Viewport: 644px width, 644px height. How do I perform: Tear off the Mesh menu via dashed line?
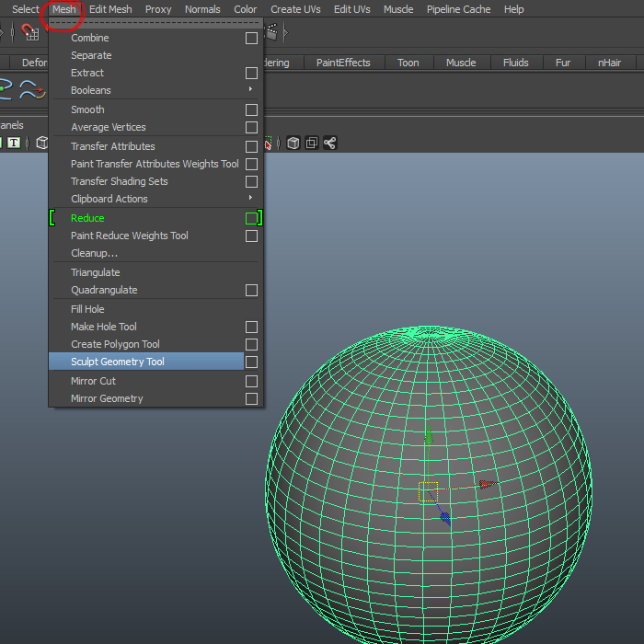[156, 24]
